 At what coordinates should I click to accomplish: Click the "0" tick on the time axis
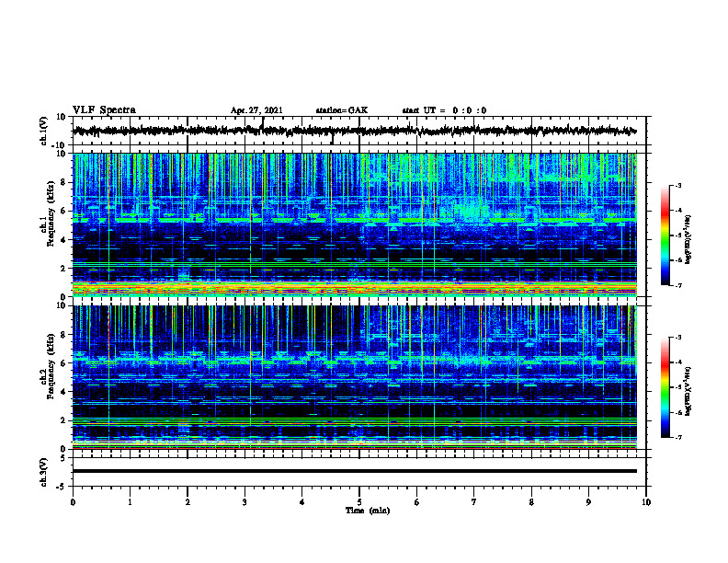[73, 502]
